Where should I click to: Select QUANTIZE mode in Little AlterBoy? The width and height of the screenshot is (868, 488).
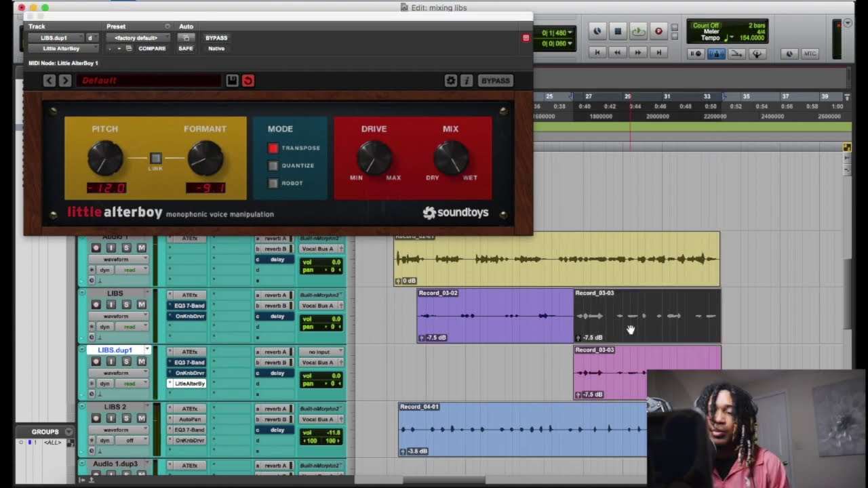click(273, 165)
